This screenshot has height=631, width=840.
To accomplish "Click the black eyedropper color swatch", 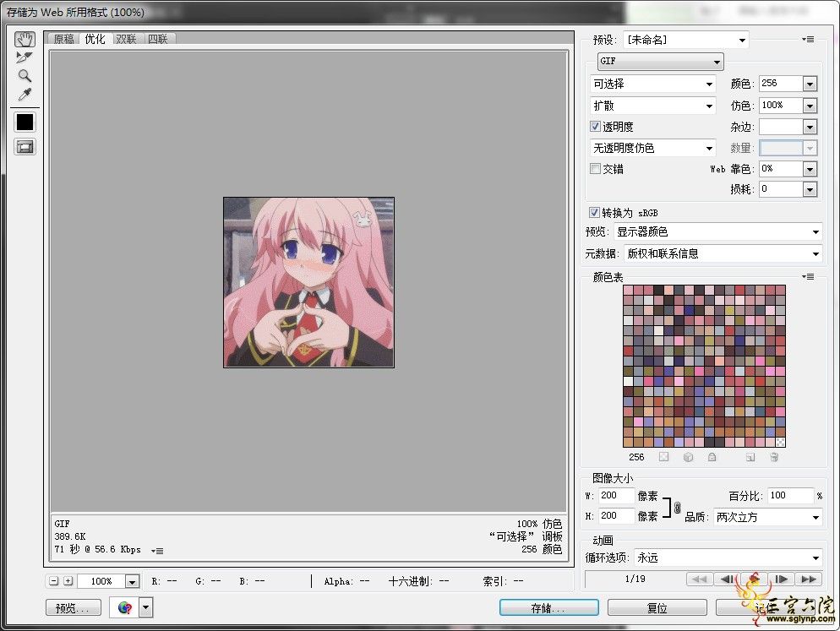I will 25,122.
